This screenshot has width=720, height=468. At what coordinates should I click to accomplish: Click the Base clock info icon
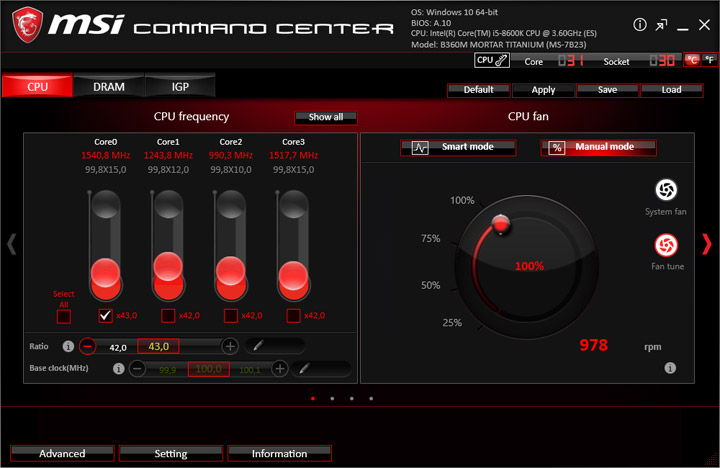118,368
